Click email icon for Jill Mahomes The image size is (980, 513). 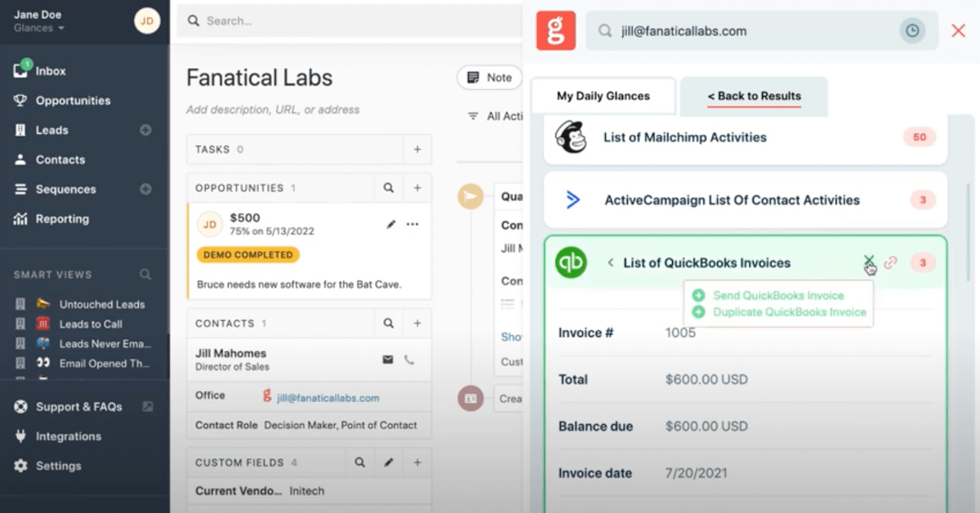388,359
